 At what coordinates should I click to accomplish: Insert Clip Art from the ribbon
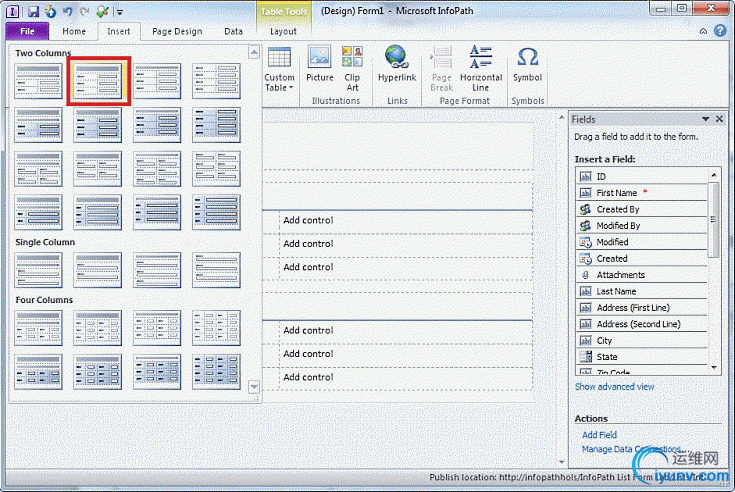352,66
